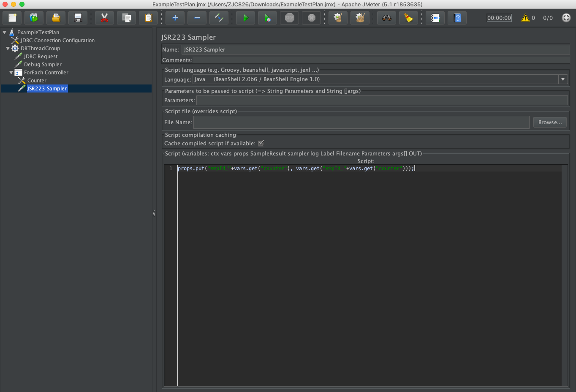Click the Clear All brooms icon

tap(360, 18)
